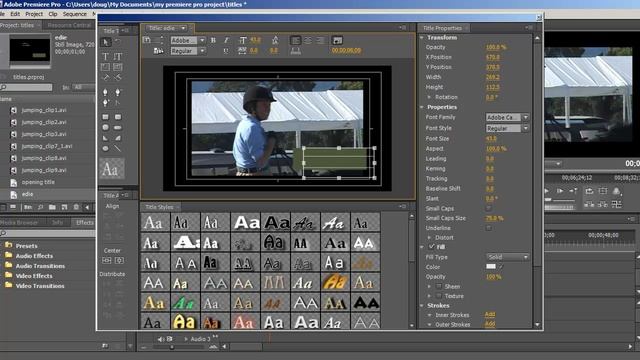Toggle Underline in title toolbar
Image resolution: width=640 pixels, height=360 pixels.
point(226,51)
